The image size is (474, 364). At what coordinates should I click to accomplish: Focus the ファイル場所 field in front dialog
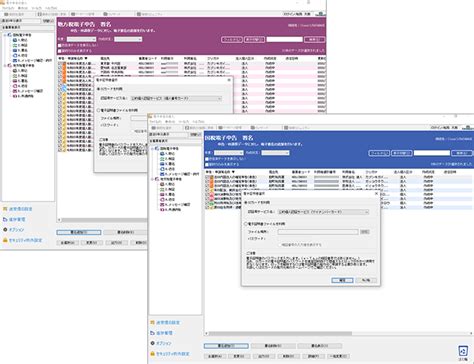tap(318, 232)
